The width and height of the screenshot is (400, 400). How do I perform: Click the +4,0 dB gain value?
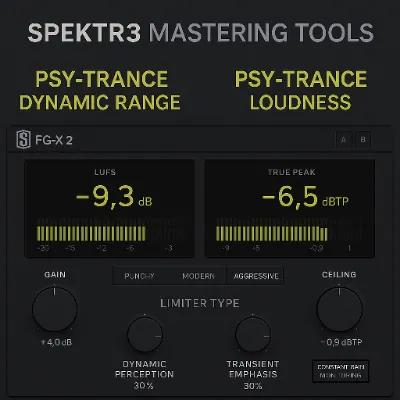click(56, 342)
